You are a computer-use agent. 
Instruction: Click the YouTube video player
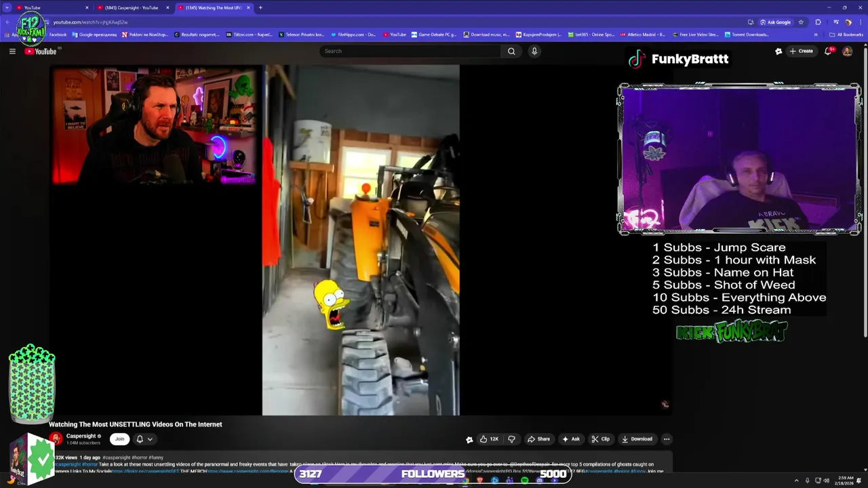point(361,240)
